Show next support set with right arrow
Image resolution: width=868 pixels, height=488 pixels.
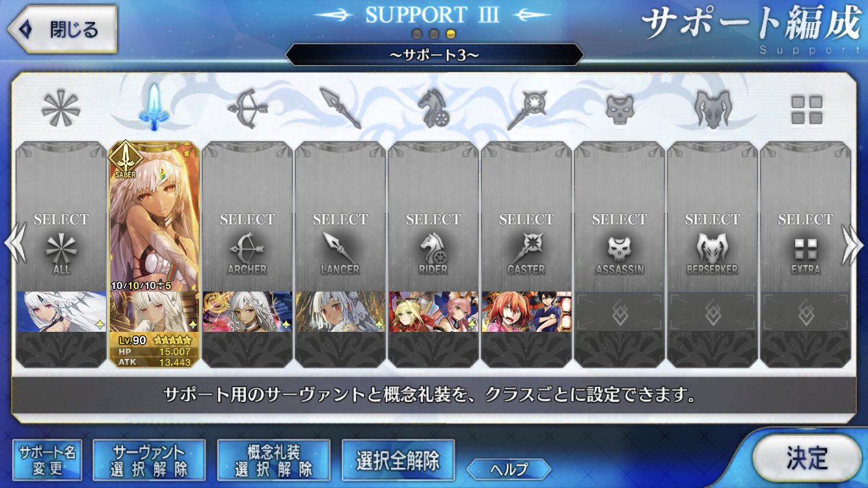coord(852,245)
